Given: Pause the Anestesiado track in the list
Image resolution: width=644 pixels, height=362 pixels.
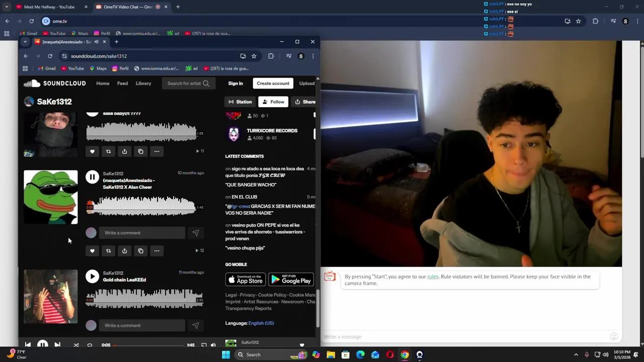Looking at the screenshot, I should pos(92,177).
